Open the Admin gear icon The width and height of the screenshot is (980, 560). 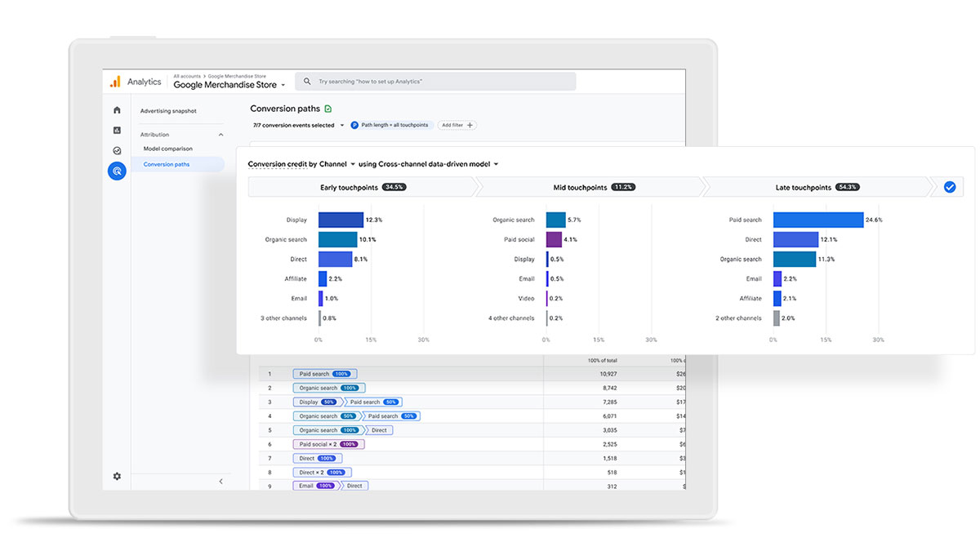tap(117, 476)
